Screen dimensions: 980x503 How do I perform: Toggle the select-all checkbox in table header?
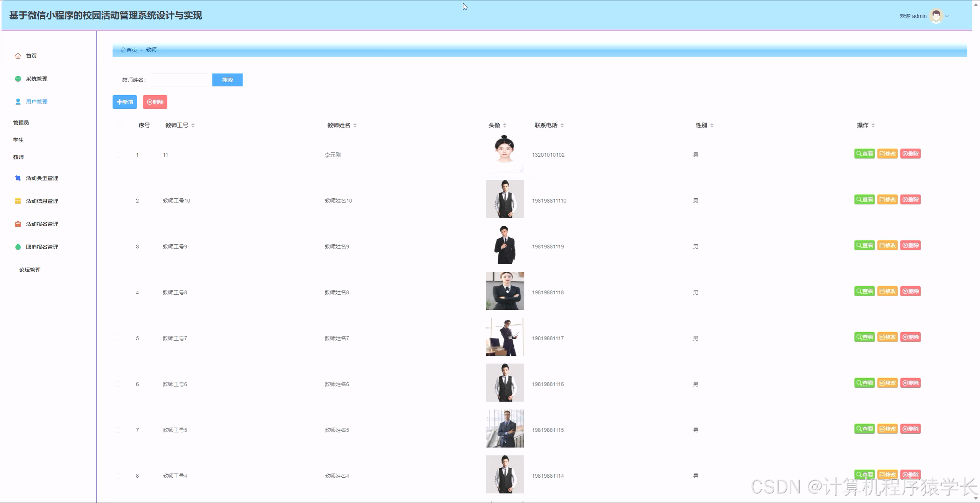click(120, 126)
